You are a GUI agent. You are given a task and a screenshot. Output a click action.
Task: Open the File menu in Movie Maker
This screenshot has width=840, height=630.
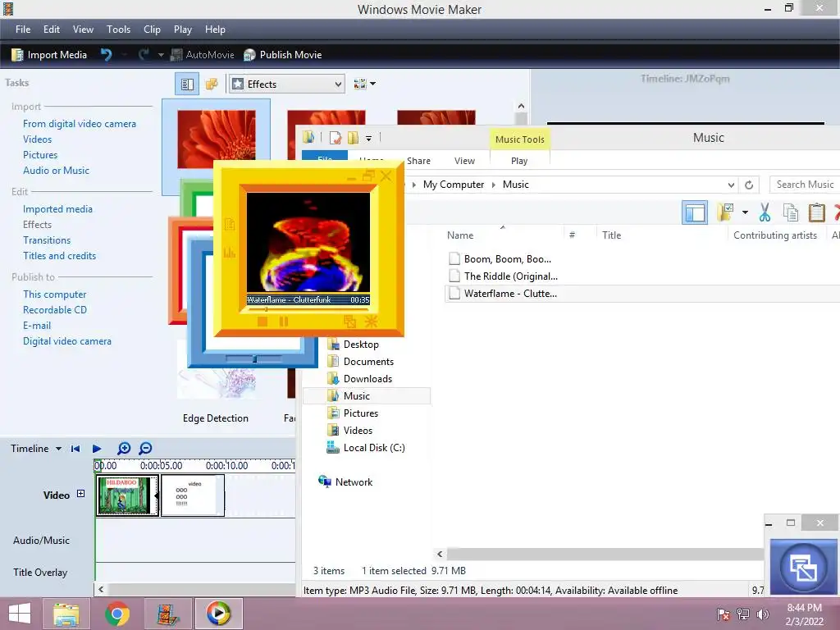(x=23, y=30)
